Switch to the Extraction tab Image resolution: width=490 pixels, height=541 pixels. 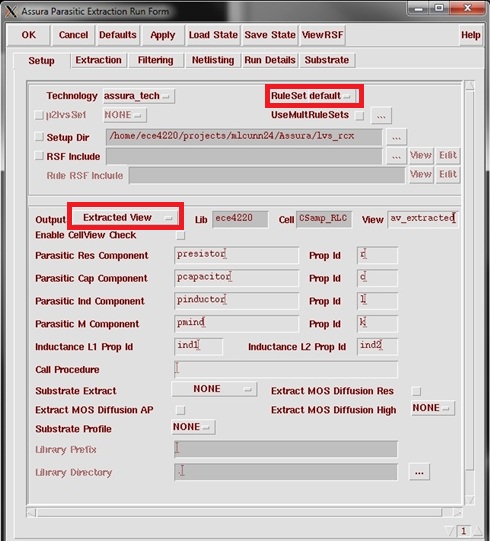pos(98,60)
